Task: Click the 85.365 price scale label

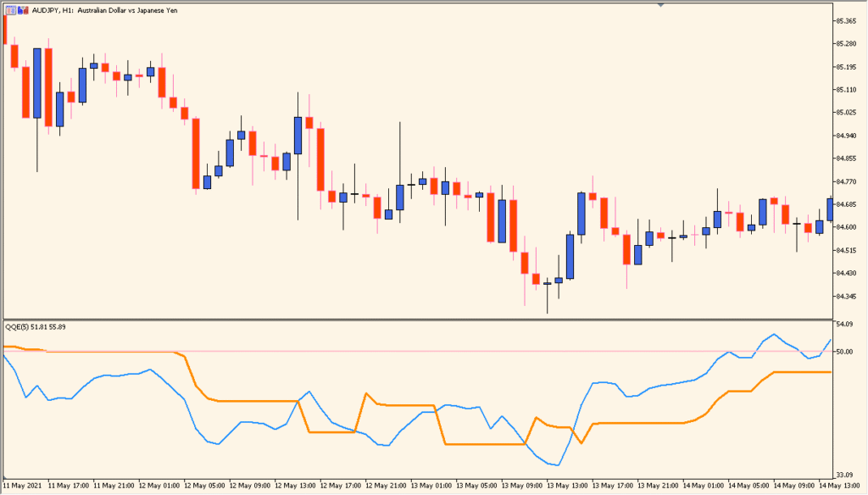Action: (x=846, y=21)
